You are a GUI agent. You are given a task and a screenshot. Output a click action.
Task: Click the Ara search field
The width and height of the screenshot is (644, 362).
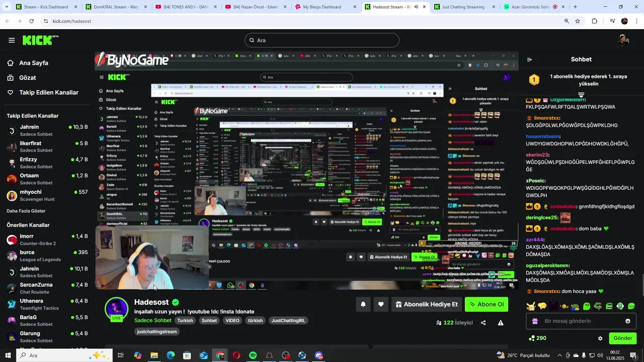point(322,40)
